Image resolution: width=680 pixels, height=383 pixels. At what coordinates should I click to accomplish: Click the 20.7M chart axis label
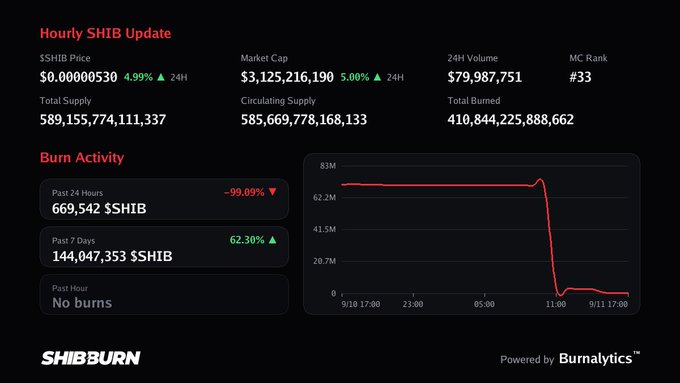tap(324, 261)
